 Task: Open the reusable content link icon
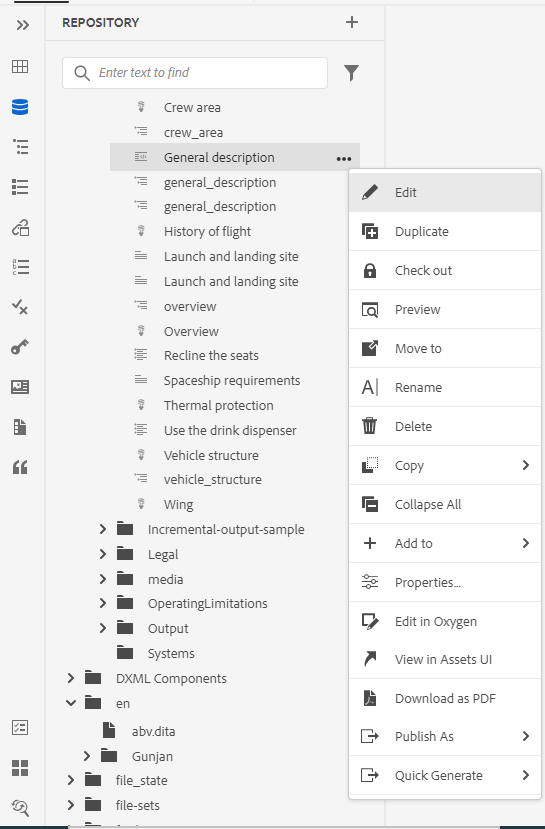click(x=20, y=227)
